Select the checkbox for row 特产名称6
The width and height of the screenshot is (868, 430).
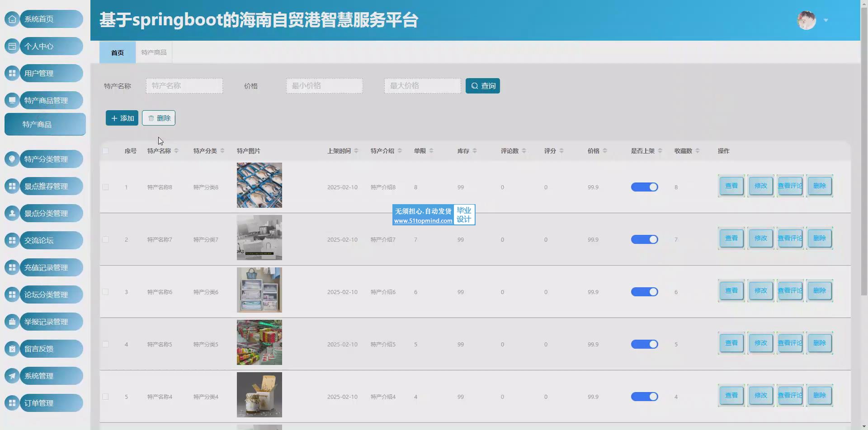pos(105,292)
